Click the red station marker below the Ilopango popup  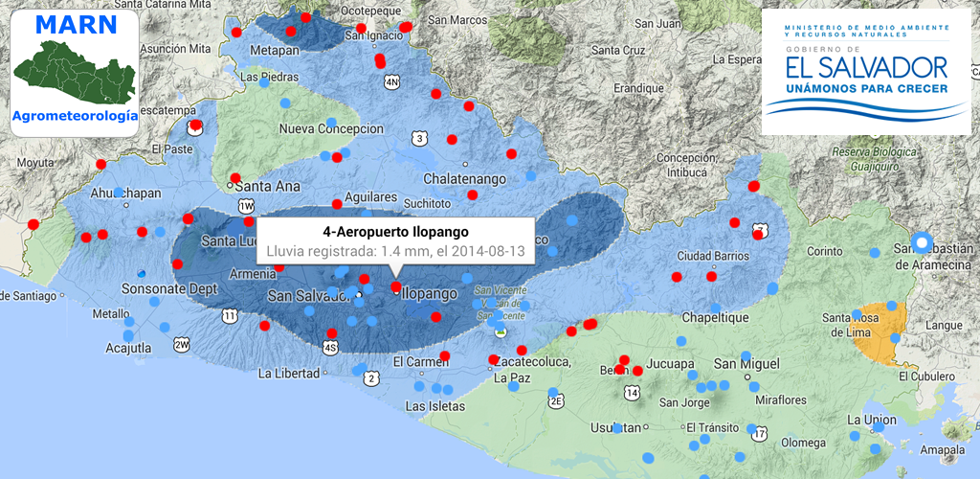point(395,287)
